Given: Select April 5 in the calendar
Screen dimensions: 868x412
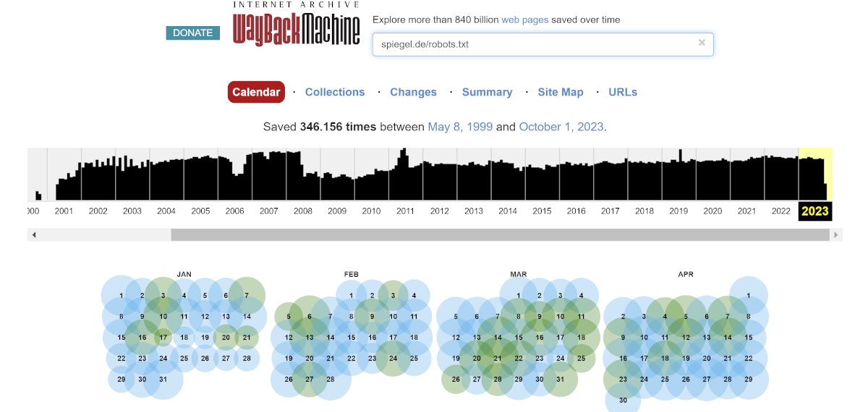Looking at the screenshot, I should click(x=686, y=316).
